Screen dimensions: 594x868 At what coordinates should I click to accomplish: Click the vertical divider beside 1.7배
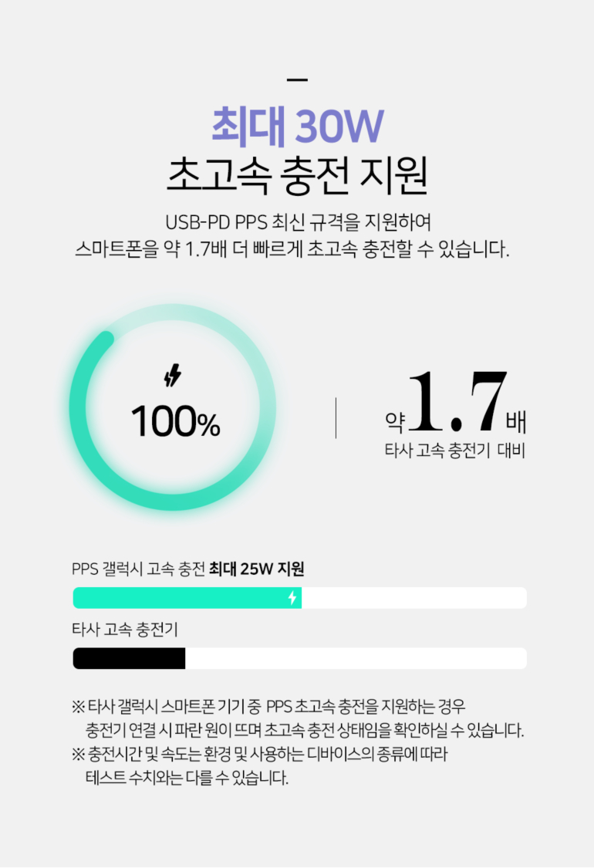click(x=336, y=418)
